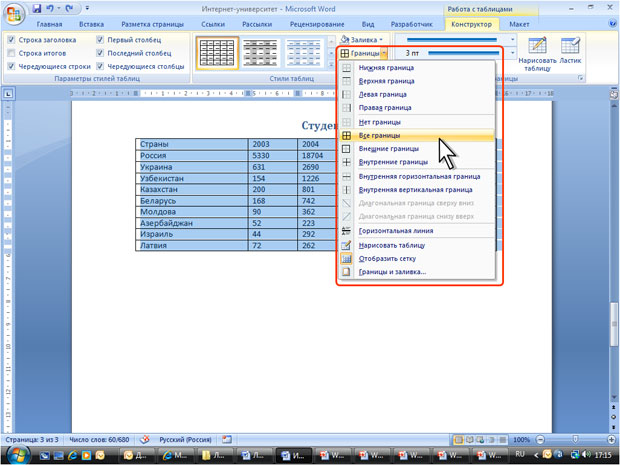Click the Save icon in quick access toolbar
Viewport: 620px width, 465px height.
(x=37, y=8)
